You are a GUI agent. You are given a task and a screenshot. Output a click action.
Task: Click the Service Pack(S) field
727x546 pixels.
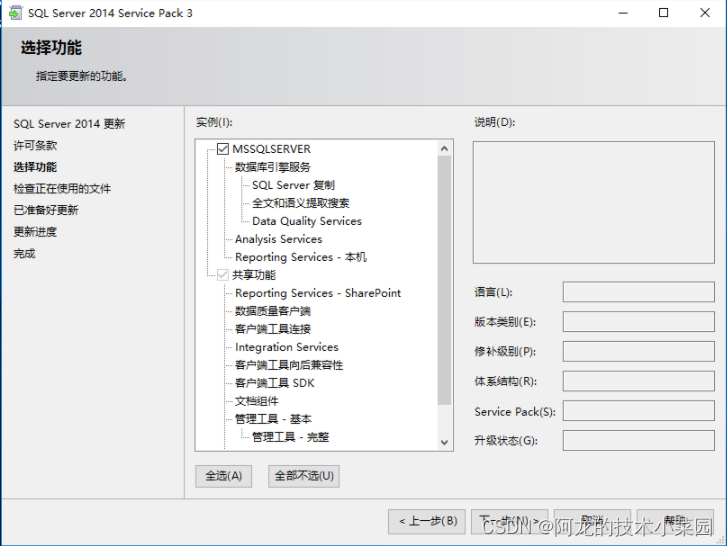[638, 411]
